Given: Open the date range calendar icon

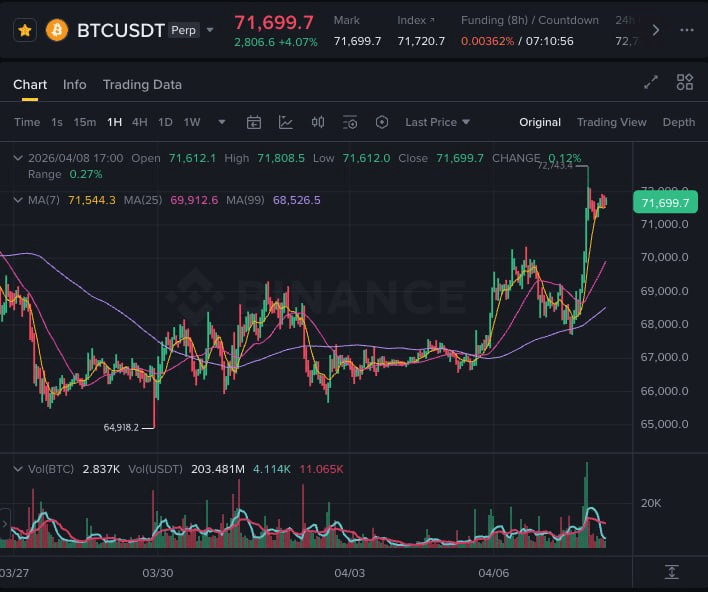Looking at the screenshot, I should tap(254, 122).
